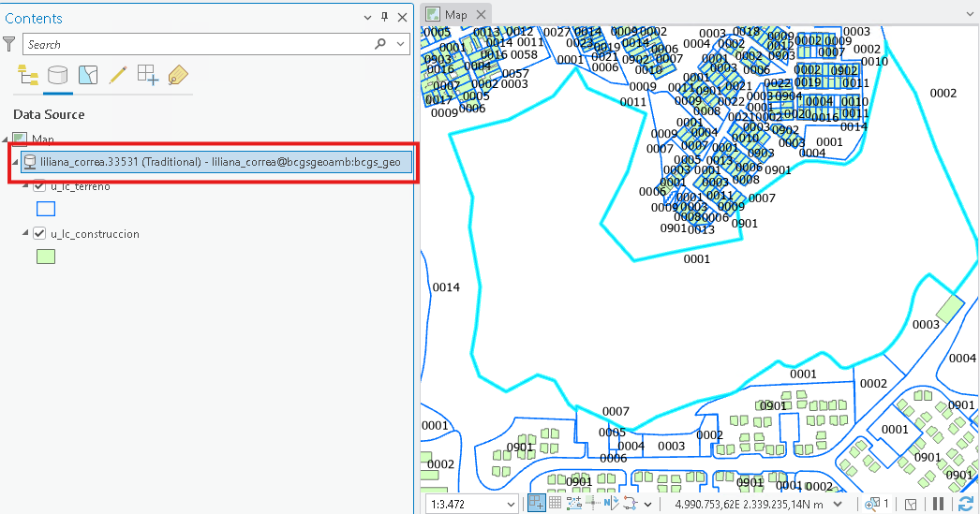Select List By Snapping grid-plus icon
The image size is (980, 514).
pyautogui.click(x=148, y=75)
